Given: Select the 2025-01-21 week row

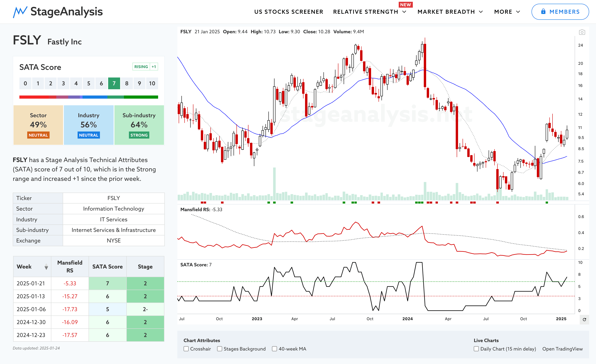Looking at the screenshot, I should (89, 283).
